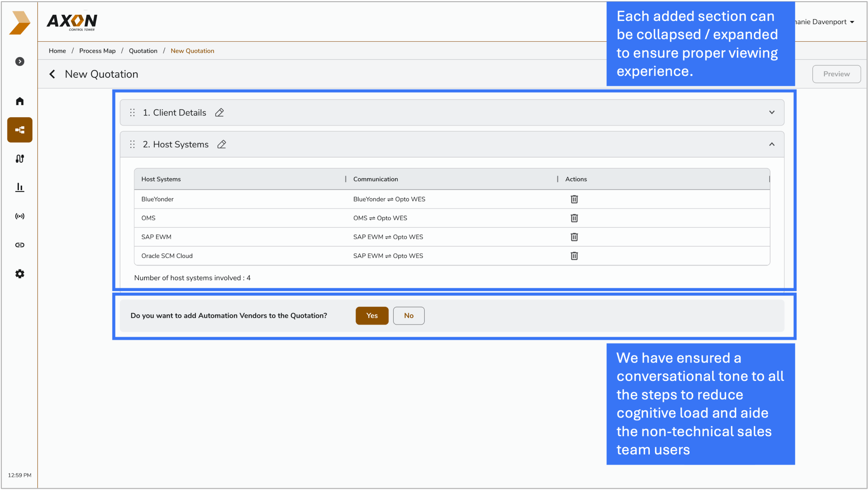Click the Host Systems column header
The width and height of the screenshot is (868, 490).
pos(161,179)
